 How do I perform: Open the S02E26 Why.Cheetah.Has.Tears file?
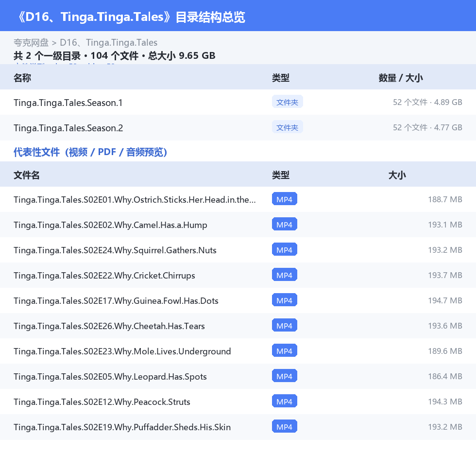pos(109,326)
